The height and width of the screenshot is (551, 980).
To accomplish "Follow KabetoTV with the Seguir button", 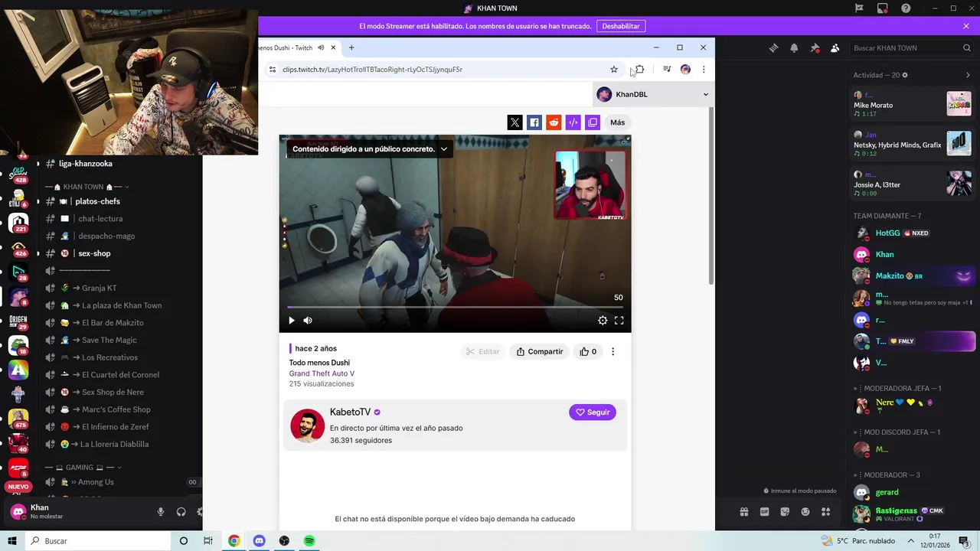I will pos(593,412).
